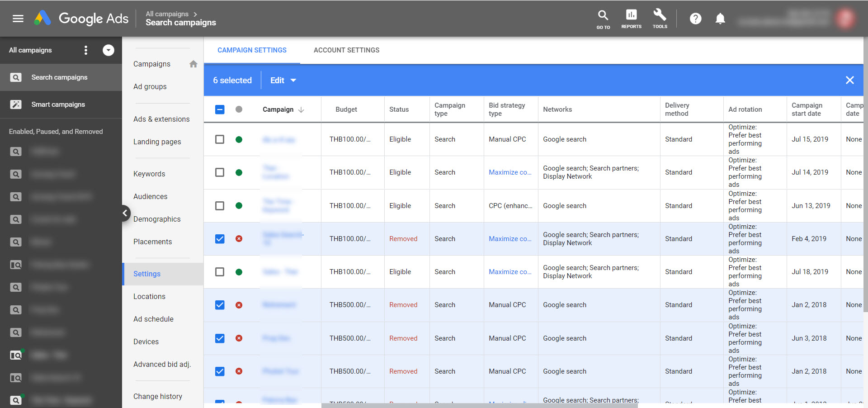
Task: Check the Jul 15, 2019 campaign checkbox
Action: [220, 139]
